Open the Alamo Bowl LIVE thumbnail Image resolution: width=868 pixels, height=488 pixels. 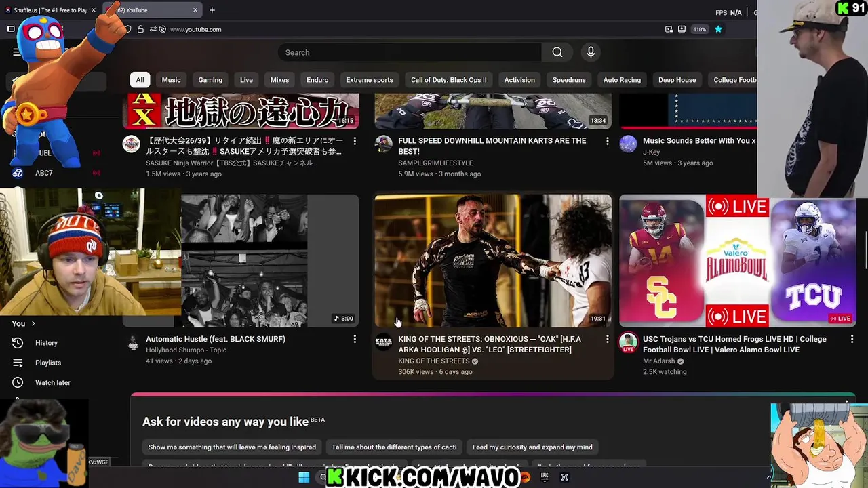738,261
